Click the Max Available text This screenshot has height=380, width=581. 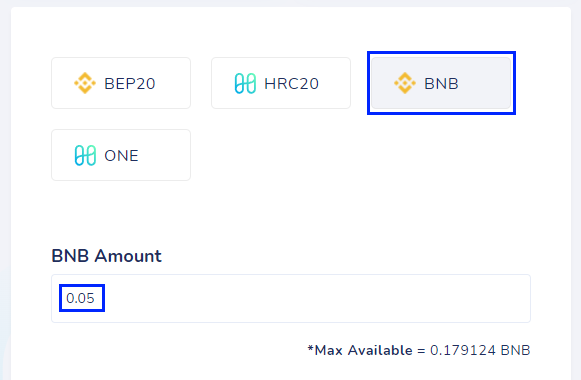360,350
